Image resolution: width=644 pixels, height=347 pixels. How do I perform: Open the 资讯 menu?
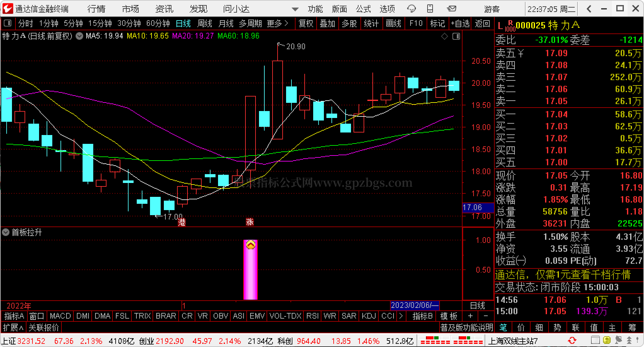pyautogui.click(x=164, y=9)
